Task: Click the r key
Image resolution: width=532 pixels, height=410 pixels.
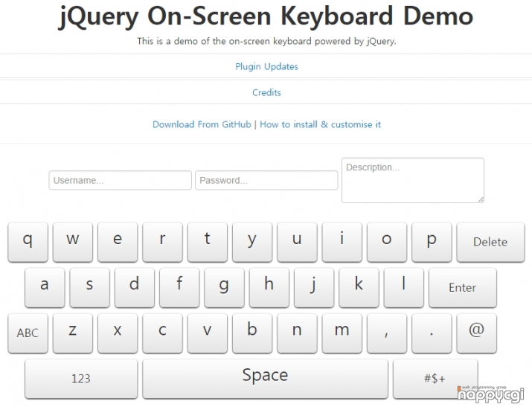Action: coord(162,242)
